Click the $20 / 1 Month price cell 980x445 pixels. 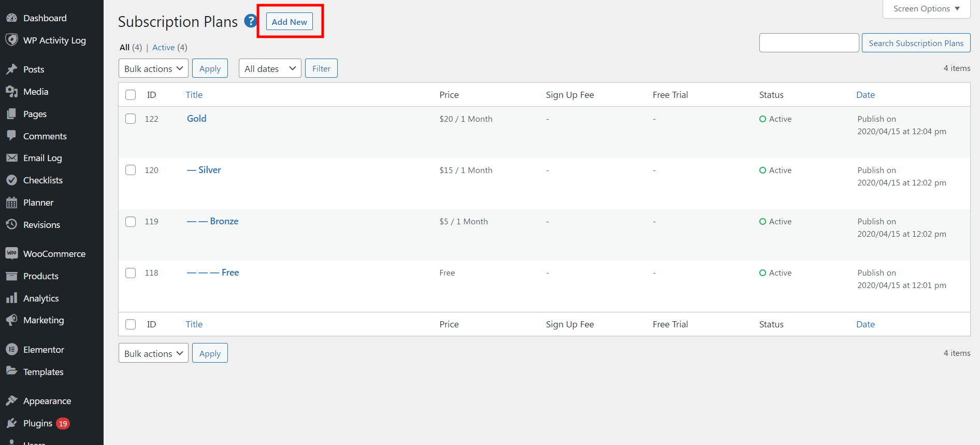pyautogui.click(x=466, y=119)
